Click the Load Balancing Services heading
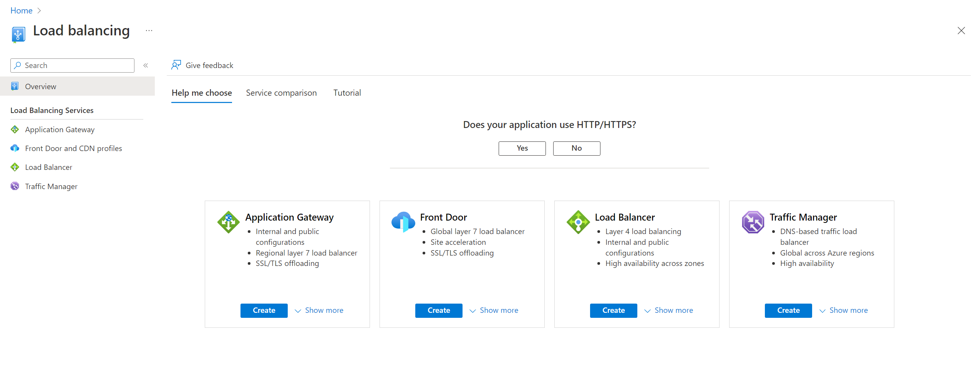Screen dimensions: 980x387 tap(52, 110)
